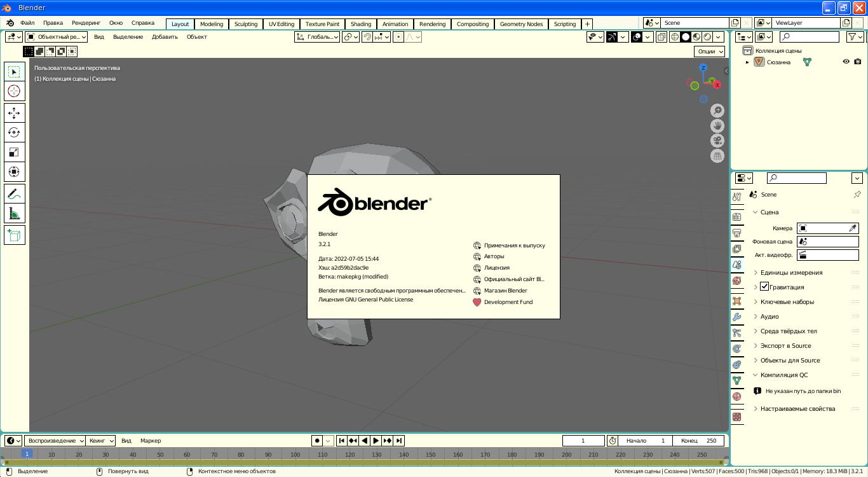Open the Object Constraints properties tab
The height and width of the screenshot is (477, 868).
pyautogui.click(x=736, y=364)
